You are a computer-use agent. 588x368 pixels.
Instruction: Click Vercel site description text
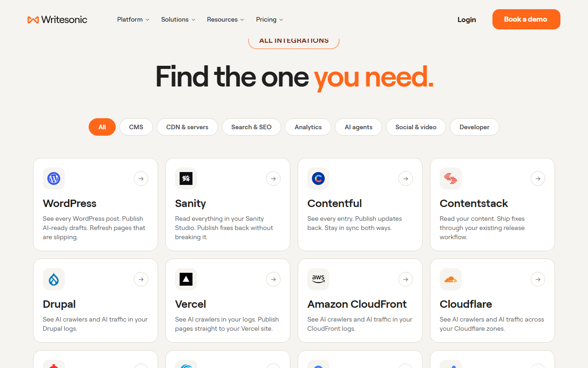point(227,324)
